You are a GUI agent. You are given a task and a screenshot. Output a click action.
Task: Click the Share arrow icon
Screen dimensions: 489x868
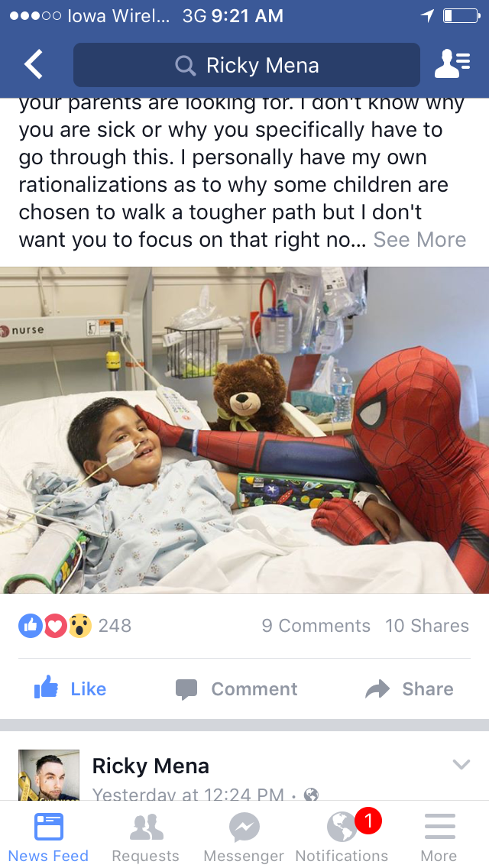point(377,688)
